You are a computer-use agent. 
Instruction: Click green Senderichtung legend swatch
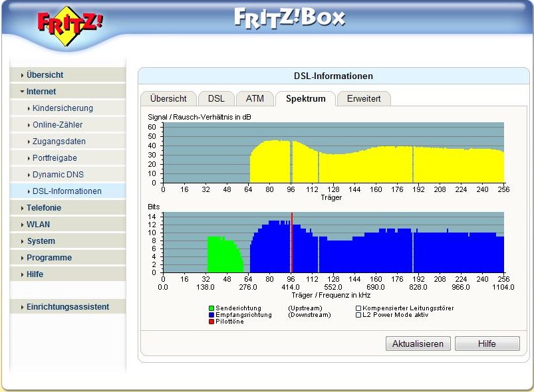[x=211, y=308]
